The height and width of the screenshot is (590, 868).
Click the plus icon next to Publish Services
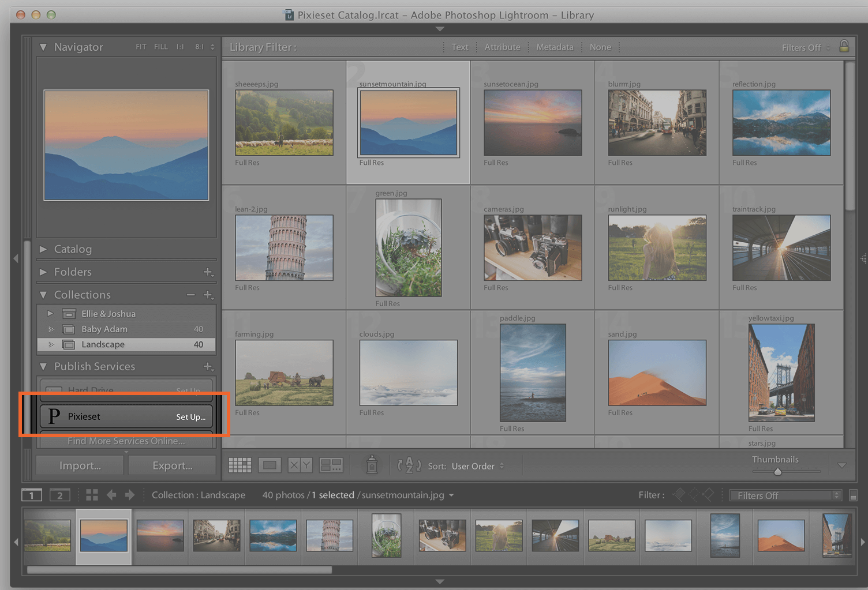point(209,366)
